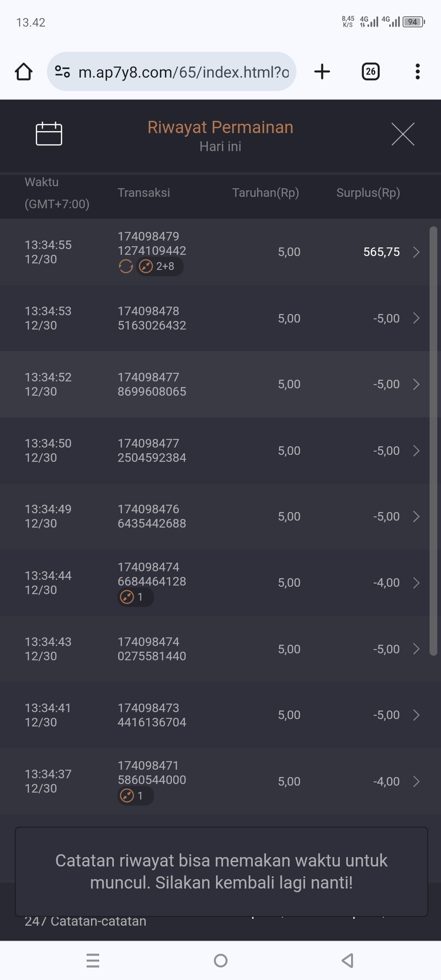Expand the 13:34:49 transaction row chevron
Screen dimensions: 441x980
(x=416, y=517)
